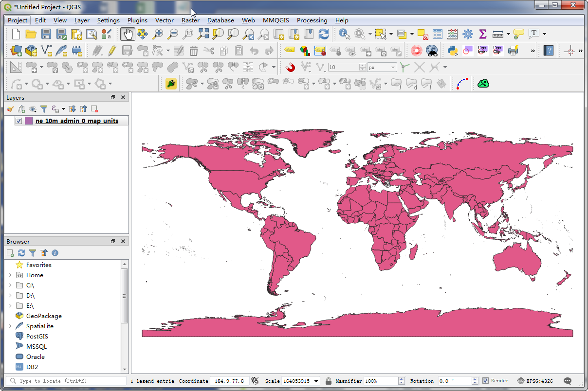Remove selected layer from Layers panel

[94, 109]
